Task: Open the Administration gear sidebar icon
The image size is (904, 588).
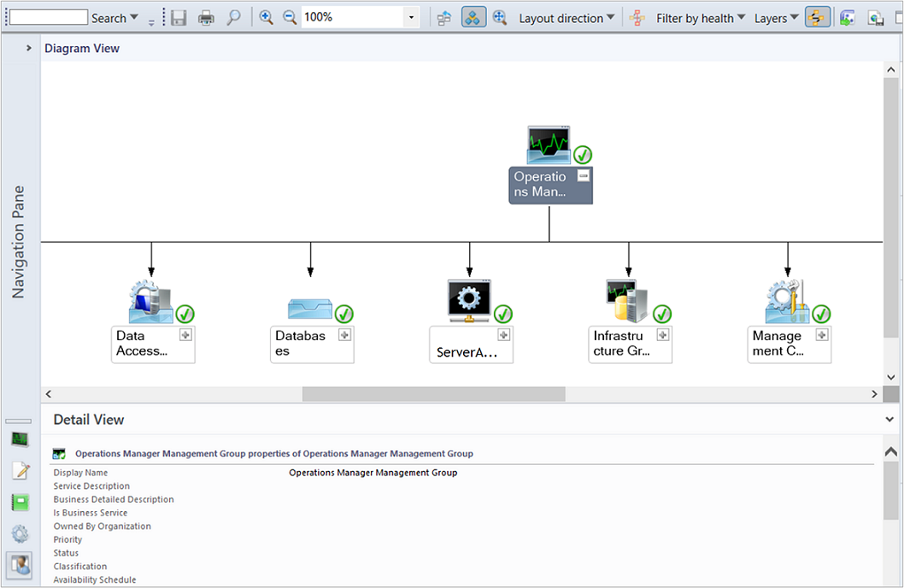Action: click(21, 534)
